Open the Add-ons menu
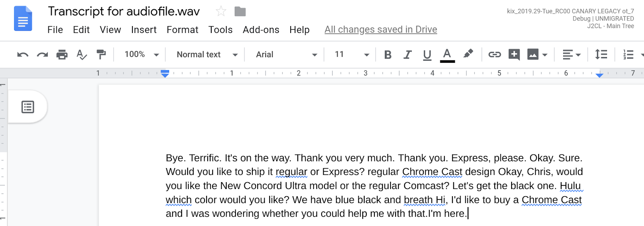The width and height of the screenshot is (644, 226). click(261, 30)
